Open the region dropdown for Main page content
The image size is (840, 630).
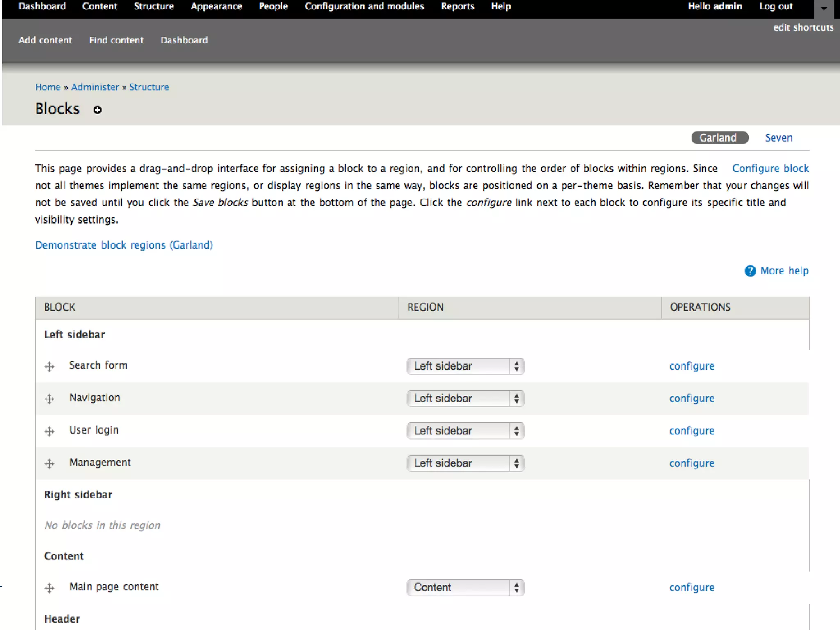pyautogui.click(x=466, y=587)
